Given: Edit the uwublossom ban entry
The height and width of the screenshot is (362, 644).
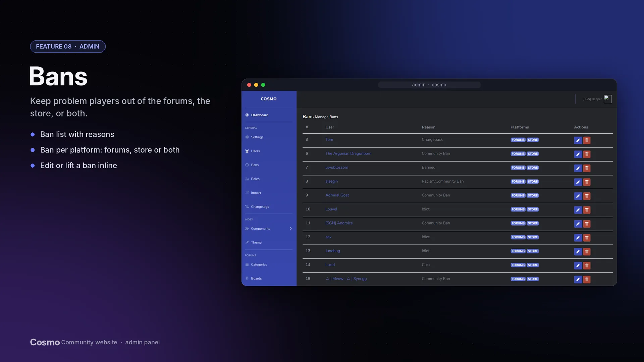Looking at the screenshot, I should [x=578, y=168].
